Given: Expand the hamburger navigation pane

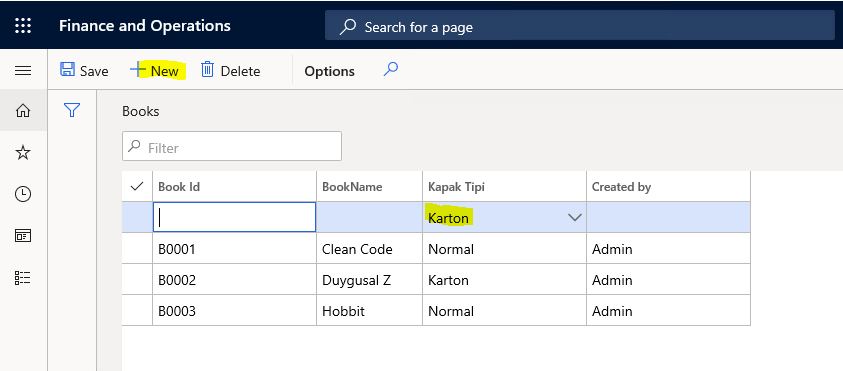Looking at the screenshot, I should (x=23, y=70).
